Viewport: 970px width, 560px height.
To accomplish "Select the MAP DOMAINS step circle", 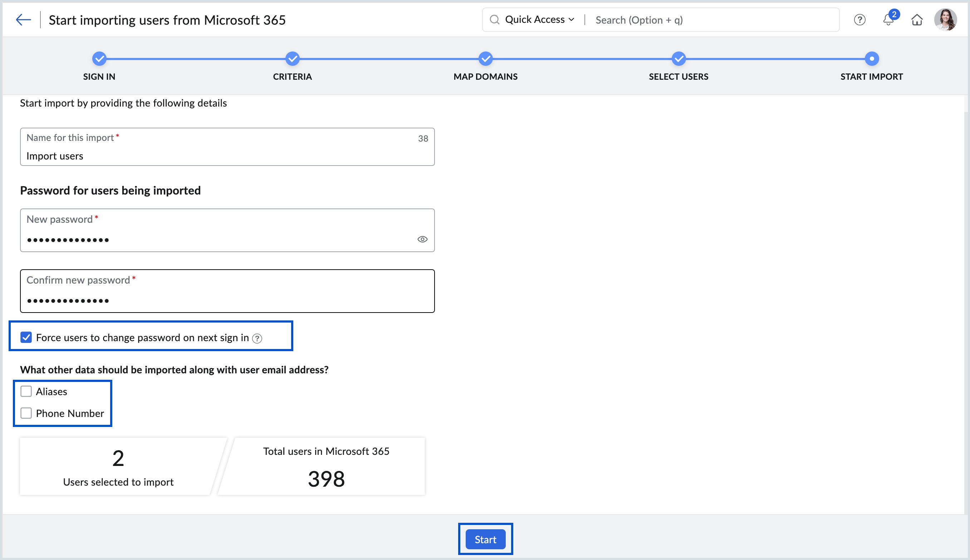I will coord(485,59).
